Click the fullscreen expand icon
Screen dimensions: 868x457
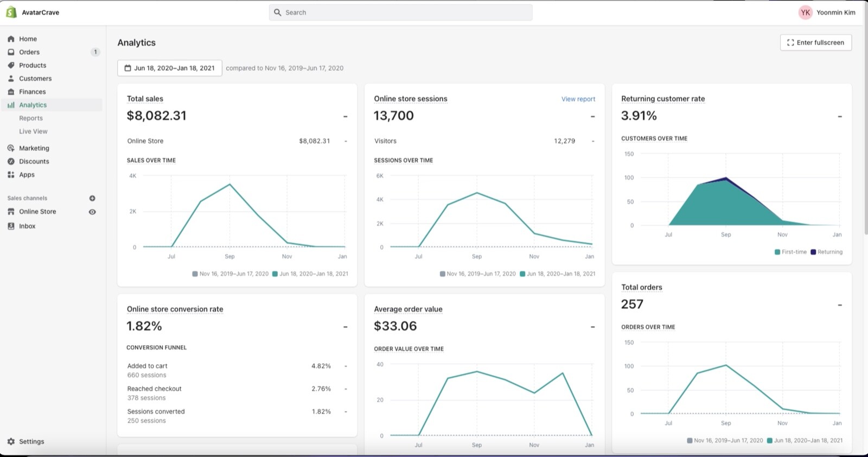coord(790,42)
